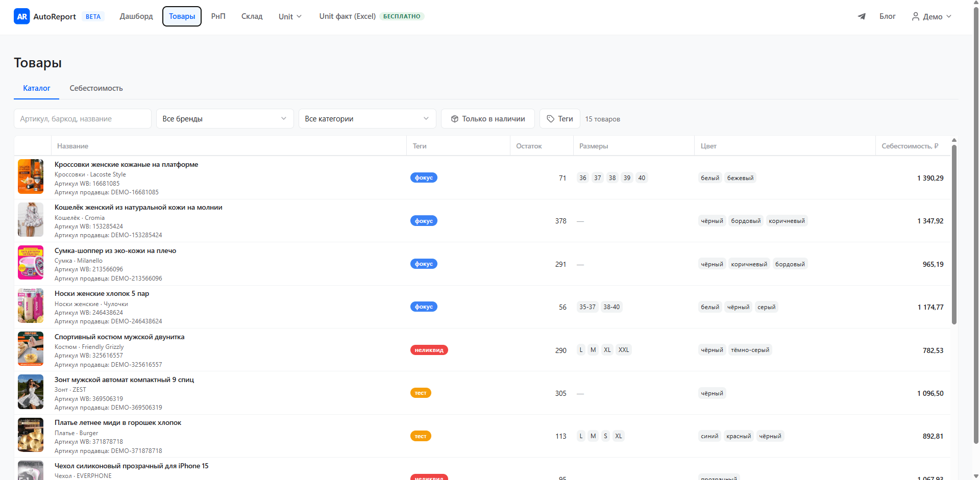Click the BETA badge
The height and width of the screenshot is (480, 980).
[x=93, y=17]
